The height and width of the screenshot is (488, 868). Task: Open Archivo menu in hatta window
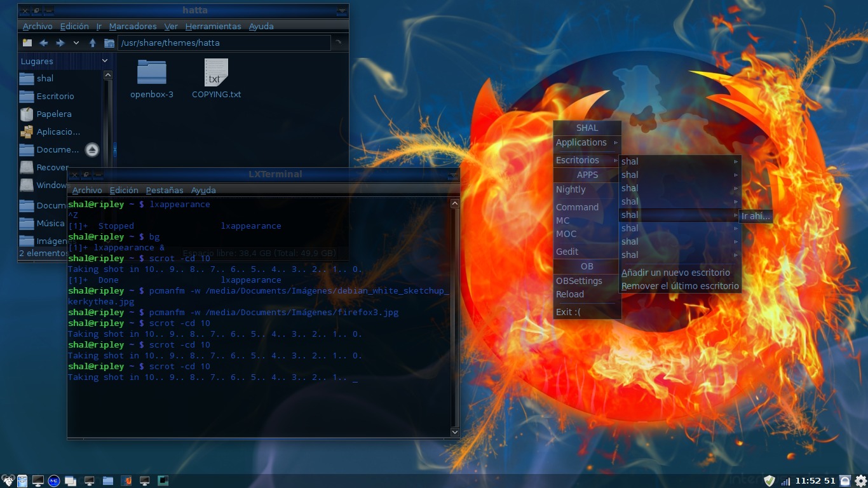click(x=37, y=26)
